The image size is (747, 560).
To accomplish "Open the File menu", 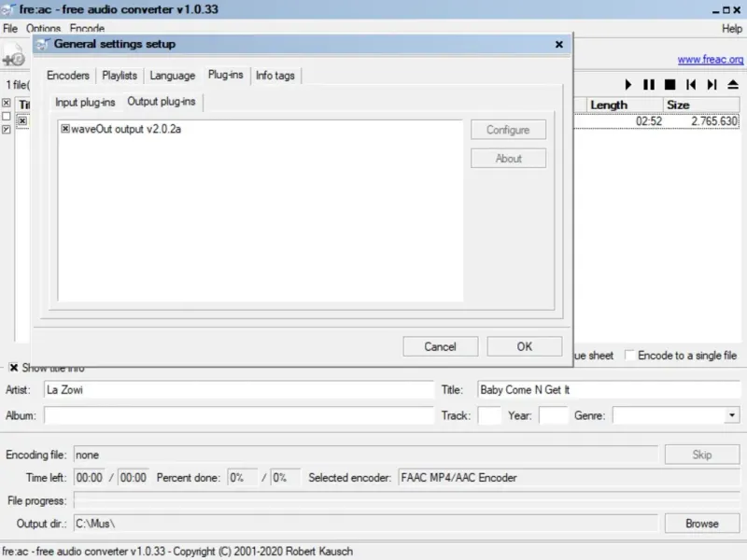I will (10, 29).
